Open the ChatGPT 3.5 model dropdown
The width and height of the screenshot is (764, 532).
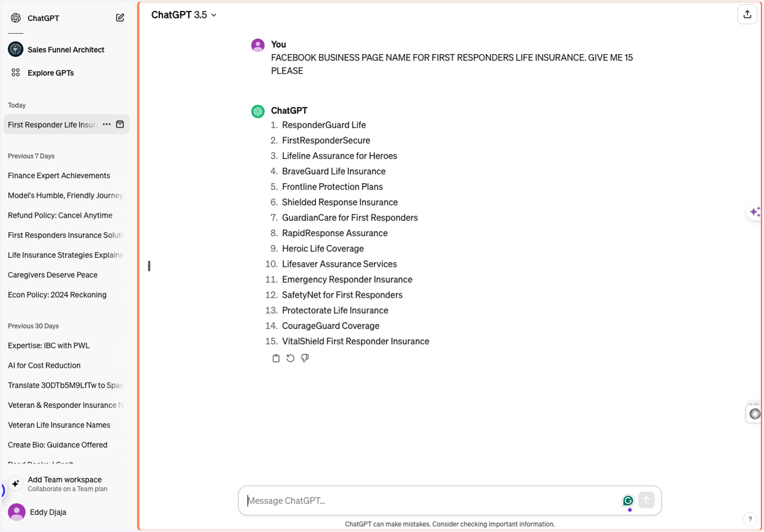(x=184, y=15)
